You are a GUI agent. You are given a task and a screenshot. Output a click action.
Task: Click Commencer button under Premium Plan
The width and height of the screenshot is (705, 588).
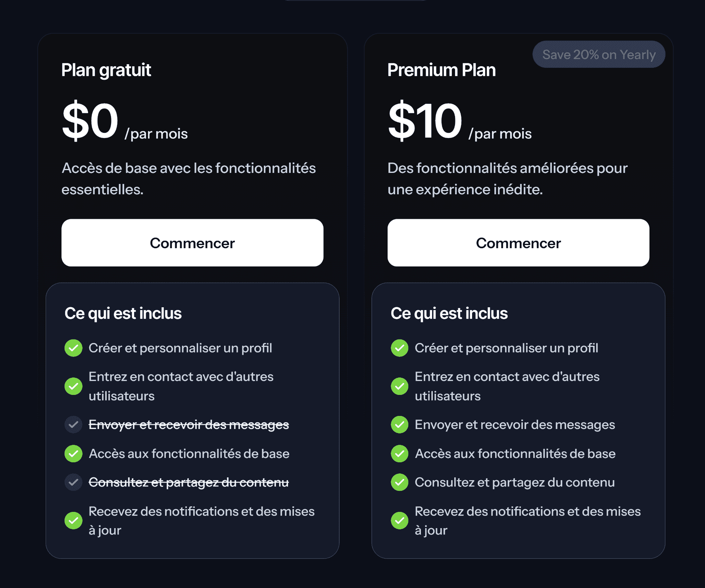tap(518, 243)
